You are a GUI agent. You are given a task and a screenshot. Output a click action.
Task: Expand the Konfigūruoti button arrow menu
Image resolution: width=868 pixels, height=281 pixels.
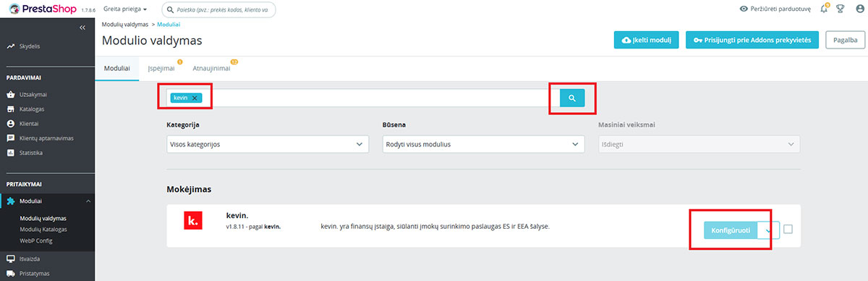click(768, 230)
